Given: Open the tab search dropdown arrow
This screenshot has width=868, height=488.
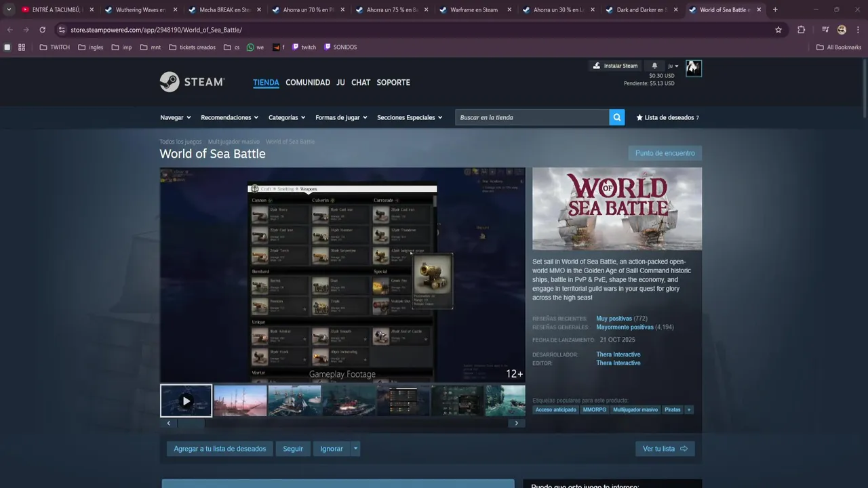Looking at the screenshot, I should click(x=9, y=9).
